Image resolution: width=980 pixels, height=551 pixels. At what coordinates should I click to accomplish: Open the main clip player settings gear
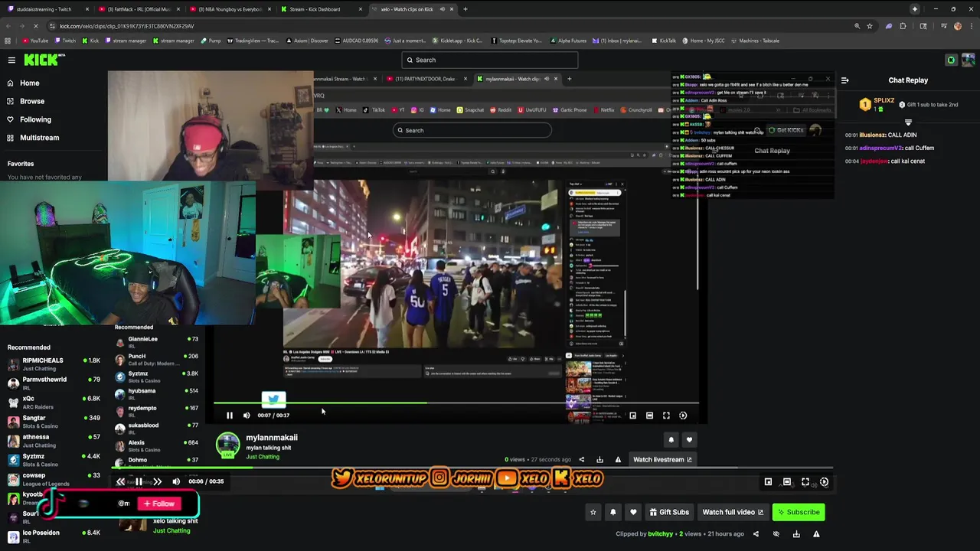[x=824, y=482]
